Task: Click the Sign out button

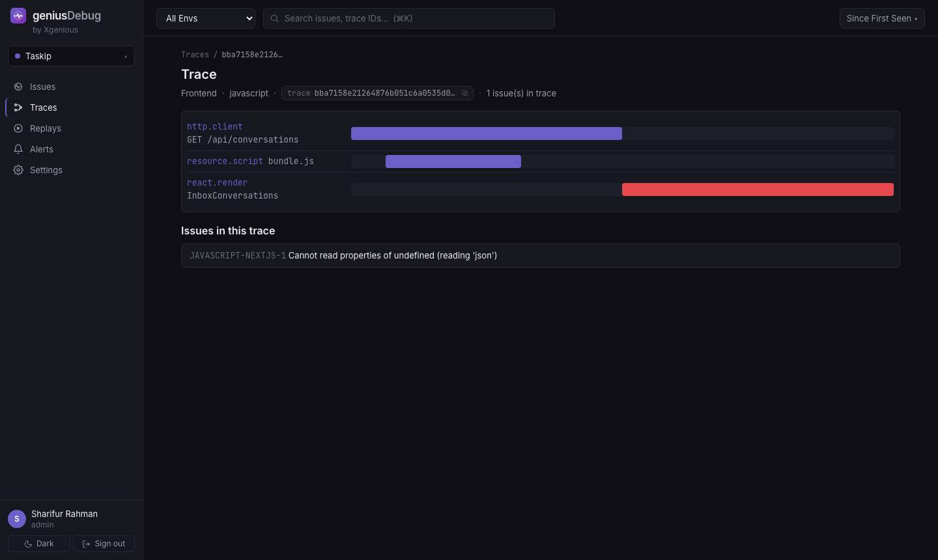Action: point(104,544)
